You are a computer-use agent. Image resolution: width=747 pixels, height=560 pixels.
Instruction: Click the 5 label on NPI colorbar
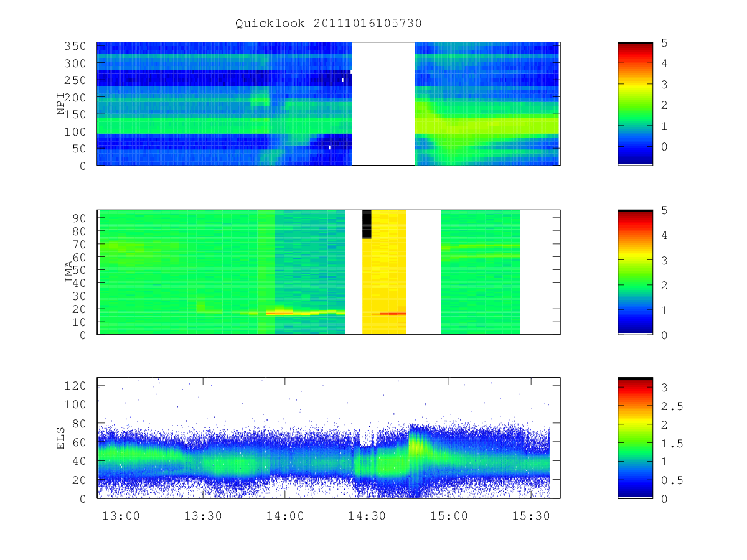664,43
